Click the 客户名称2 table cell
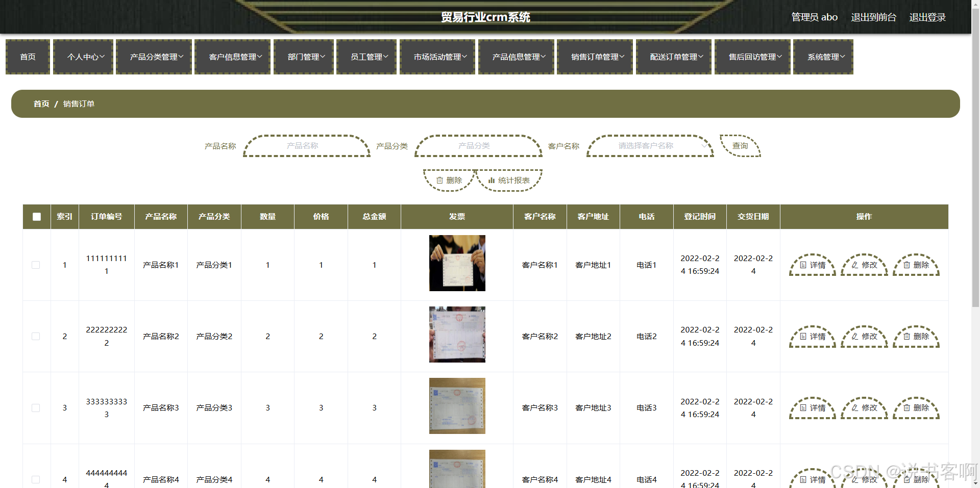This screenshot has height=488, width=980. tap(540, 337)
